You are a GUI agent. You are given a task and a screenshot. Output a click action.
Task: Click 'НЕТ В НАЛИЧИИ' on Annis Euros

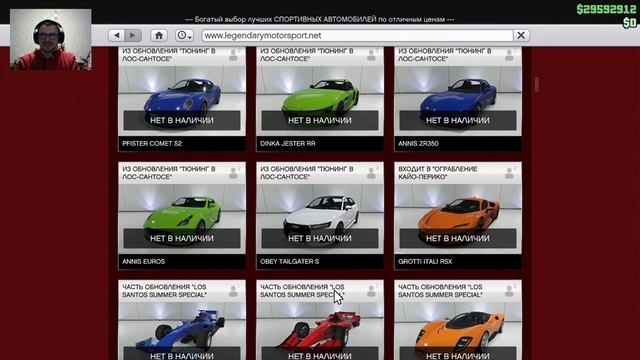[x=182, y=238]
